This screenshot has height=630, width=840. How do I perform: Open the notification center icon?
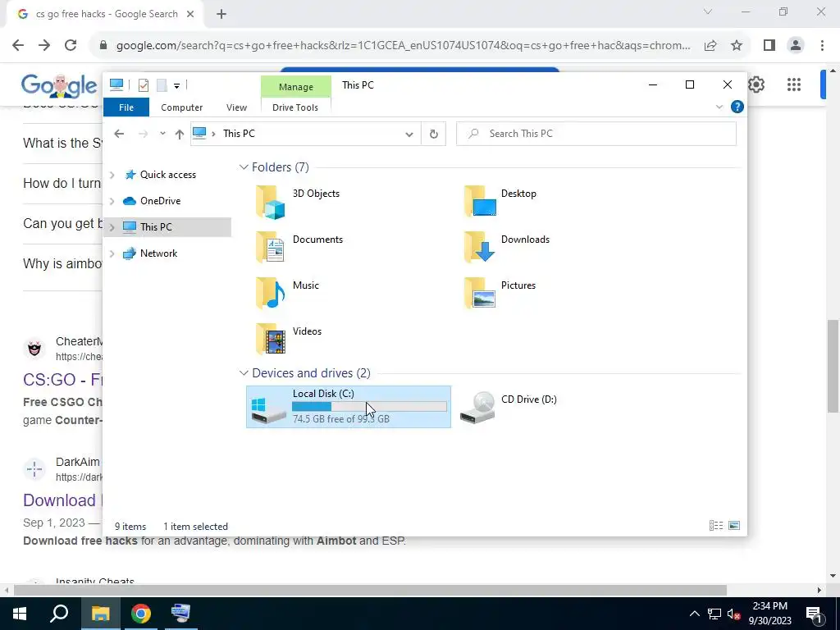click(x=814, y=614)
